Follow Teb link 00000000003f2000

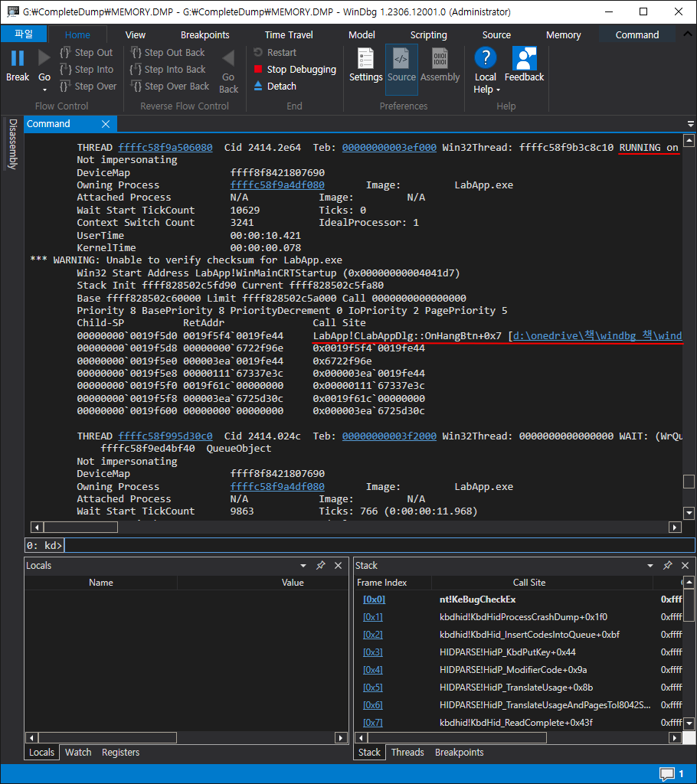(x=389, y=436)
